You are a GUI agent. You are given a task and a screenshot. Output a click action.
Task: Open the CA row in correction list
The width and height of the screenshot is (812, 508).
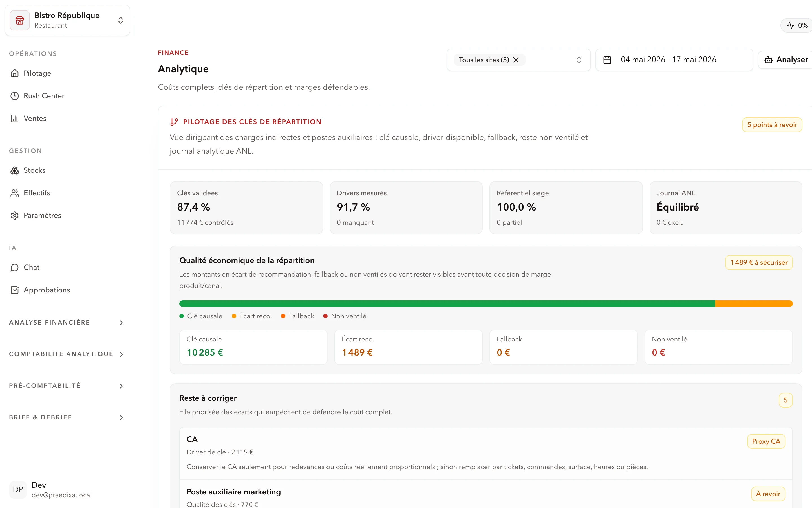coord(486,453)
